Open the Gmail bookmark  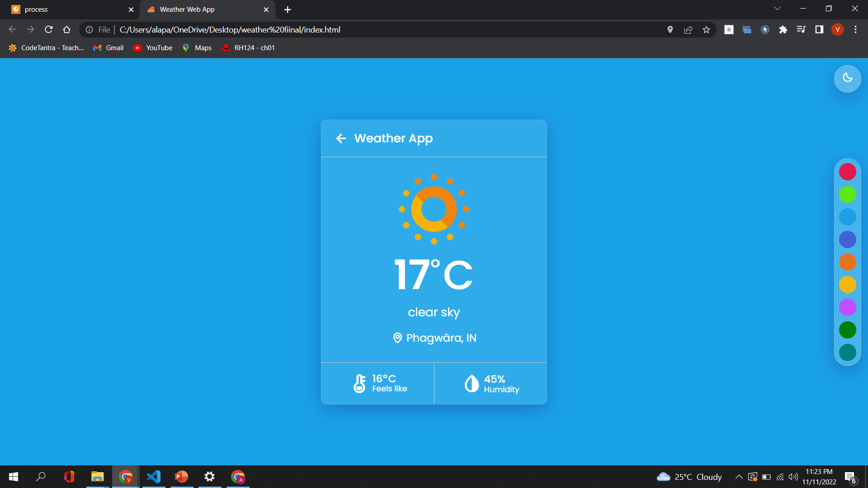click(x=108, y=48)
